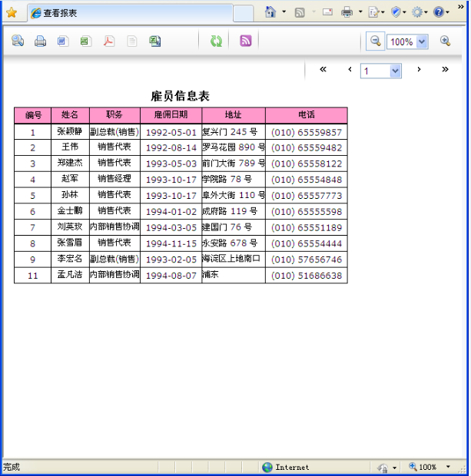Click the 地址 column header
The height and width of the screenshot is (476, 471).
click(234, 115)
